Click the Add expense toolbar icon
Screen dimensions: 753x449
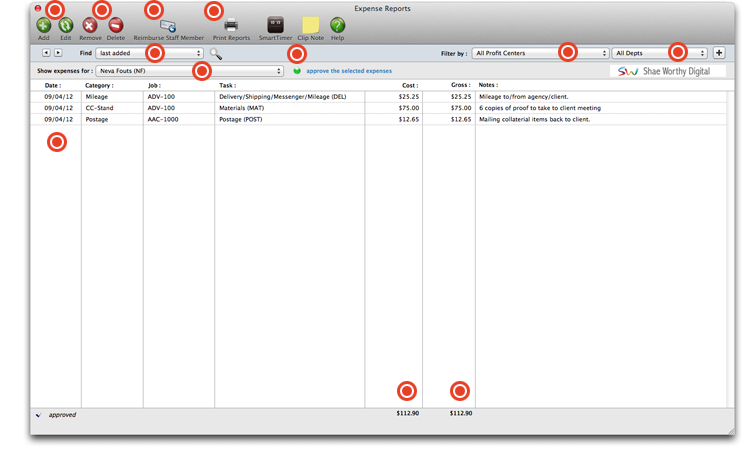pos(44,25)
